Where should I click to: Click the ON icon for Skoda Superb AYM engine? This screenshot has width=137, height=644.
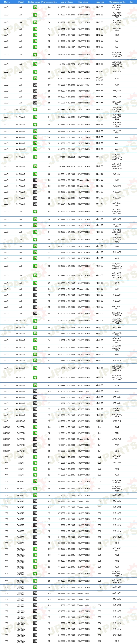[x=35, y=445]
